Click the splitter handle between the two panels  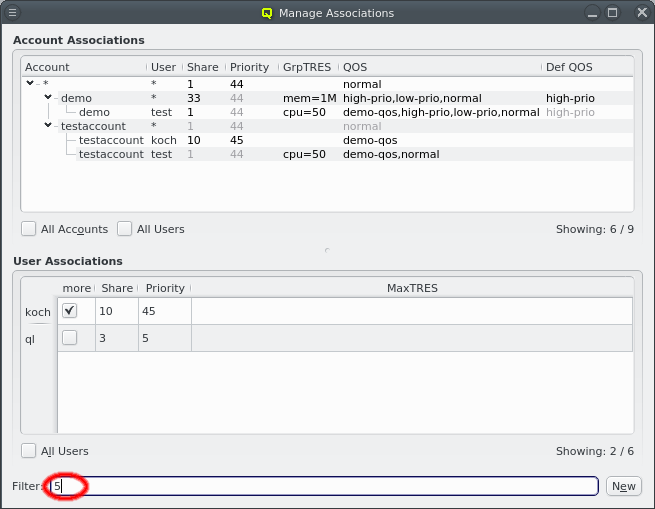pos(327,250)
